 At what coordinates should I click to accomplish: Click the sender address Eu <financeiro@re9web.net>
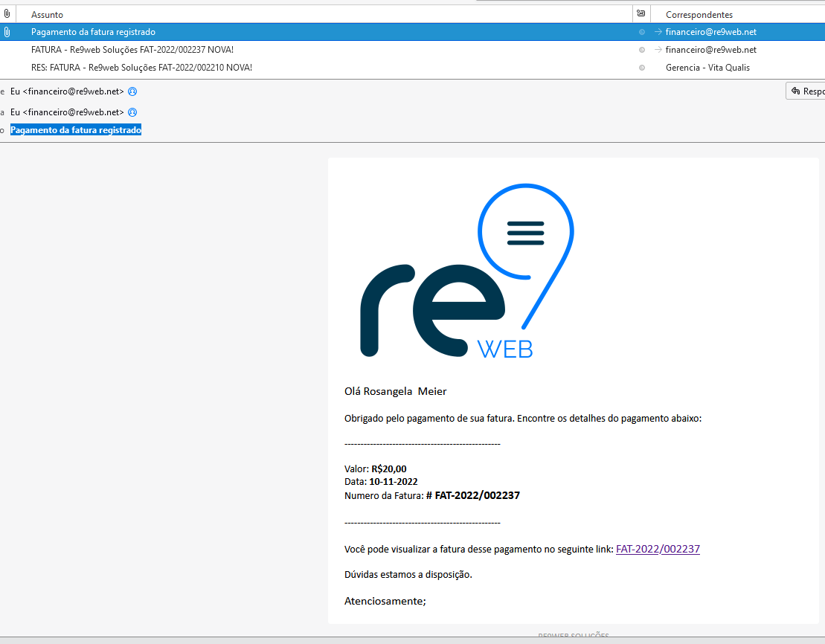(67, 91)
